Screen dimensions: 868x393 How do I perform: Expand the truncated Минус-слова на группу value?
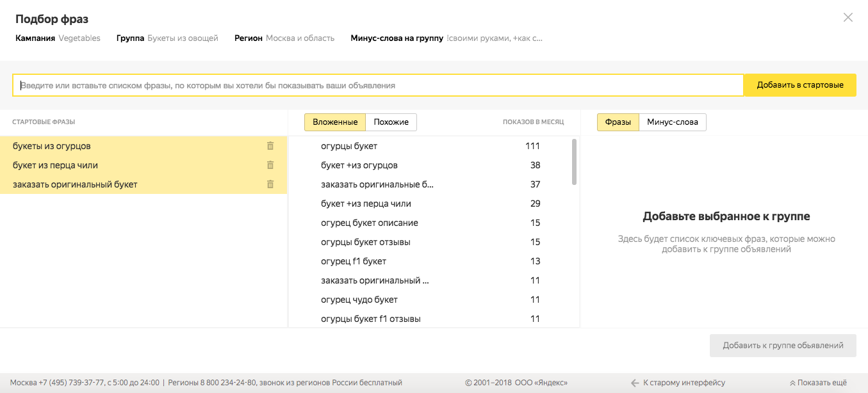(x=495, y=38)
